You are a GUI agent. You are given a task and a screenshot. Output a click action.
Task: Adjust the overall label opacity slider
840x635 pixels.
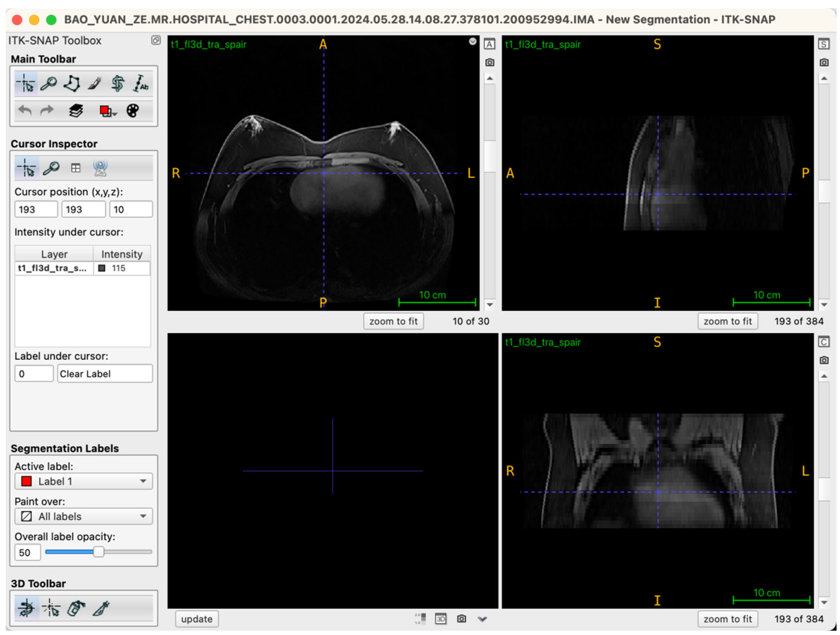coord(98,552)
